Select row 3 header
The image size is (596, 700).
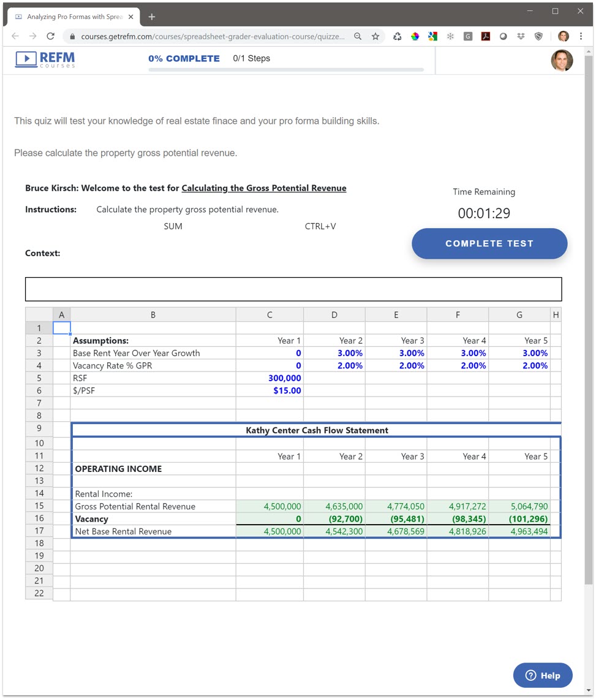pyautogui.click(x=39, y=353)
